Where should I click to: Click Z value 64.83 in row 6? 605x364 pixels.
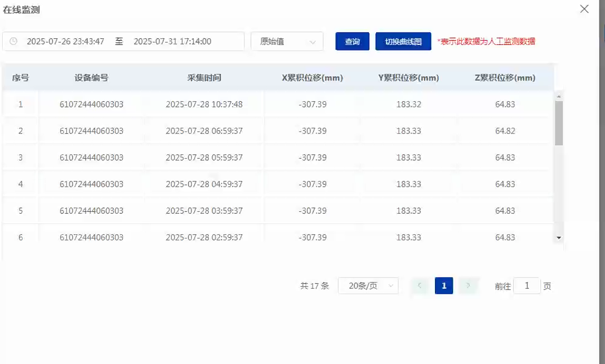pyautogui.click(x=505, y=237)
